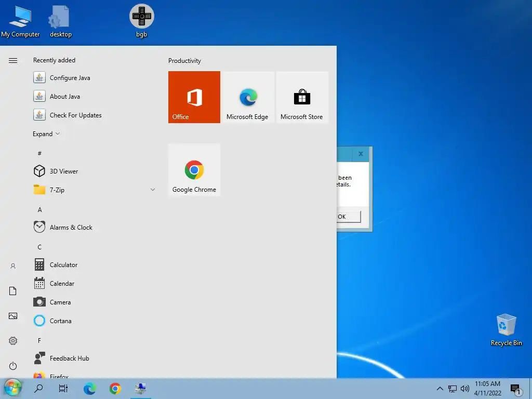The image size is (532, 399).
Task: Run Check For Updates Java entry
Action: click(x=95, y=115)
